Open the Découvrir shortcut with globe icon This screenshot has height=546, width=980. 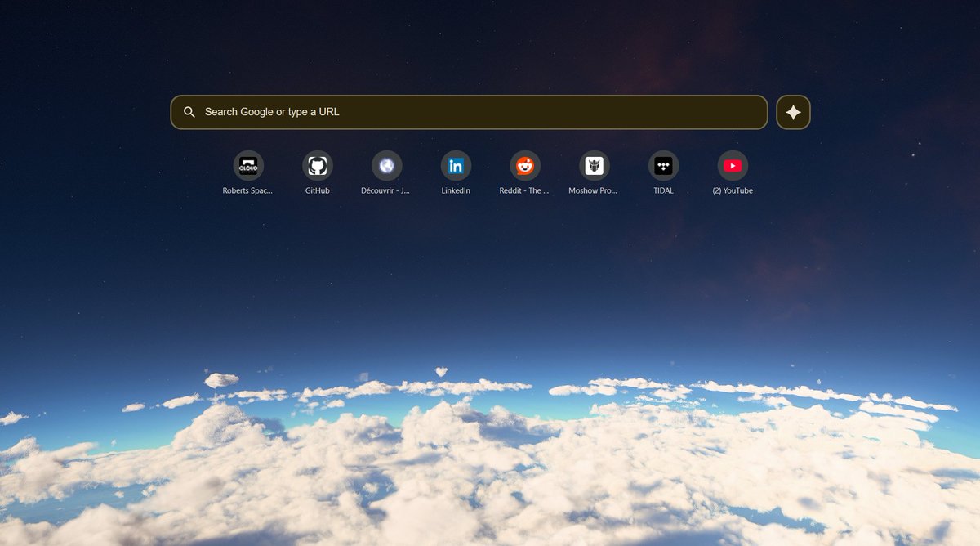point(386,166)
